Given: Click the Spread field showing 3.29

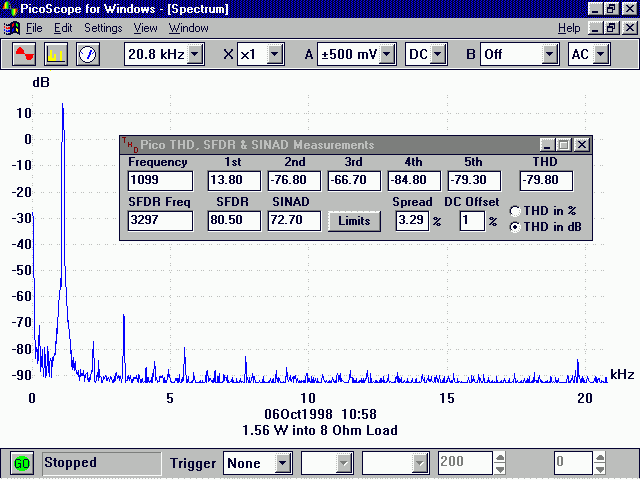Looking at the screenshot, I should tap(412, 221).
